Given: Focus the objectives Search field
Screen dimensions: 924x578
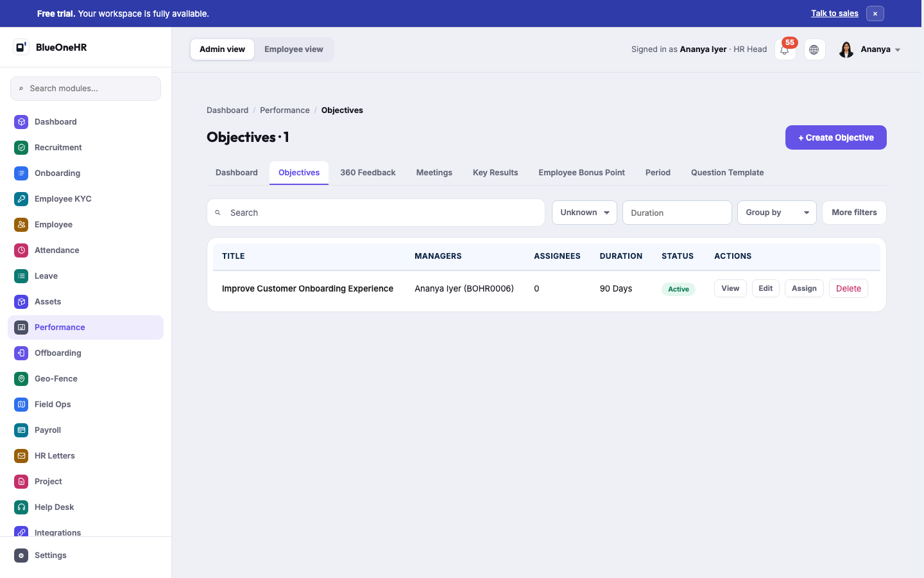Looking at the screenshot, I should click(376, 213).
